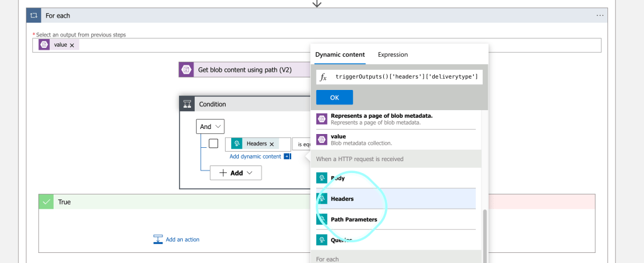Remove the value token from the output field
Screen dimensions: 644x263
click(72, 45)
